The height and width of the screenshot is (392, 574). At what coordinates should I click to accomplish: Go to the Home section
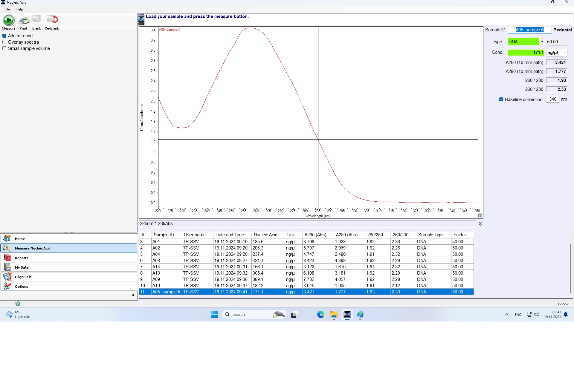pos(20,238)
